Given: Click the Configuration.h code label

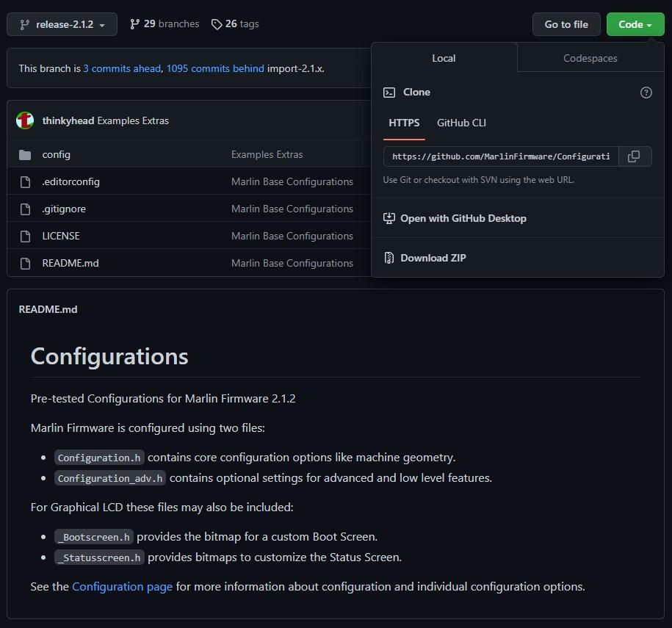Looking at the screenshot, I should 99,458.
